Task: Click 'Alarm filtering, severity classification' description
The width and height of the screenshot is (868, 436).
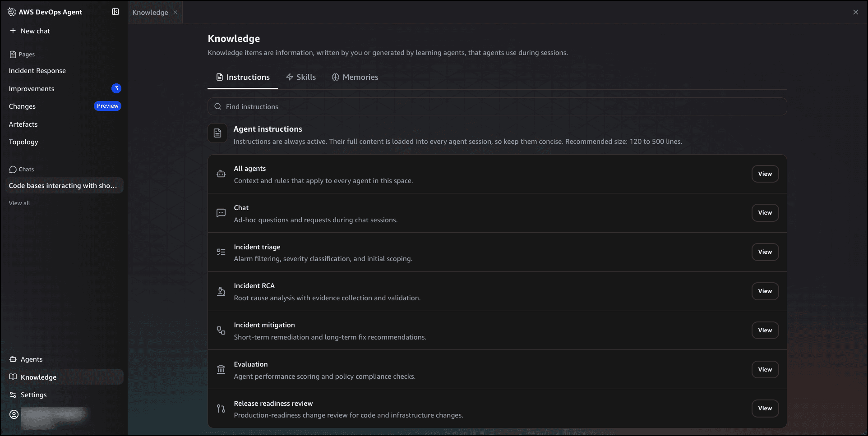Action: pyautogui.click(x=323, y=259)
